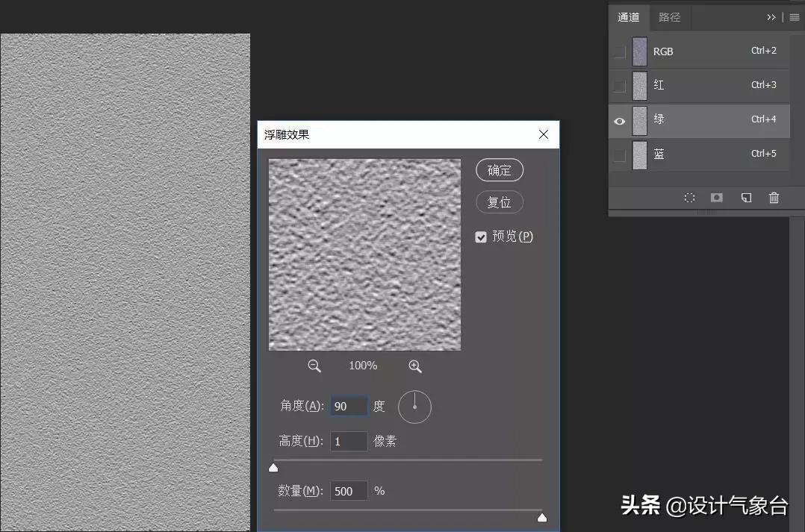Confirm the emboss effect with 确定

tap(499, 170)
